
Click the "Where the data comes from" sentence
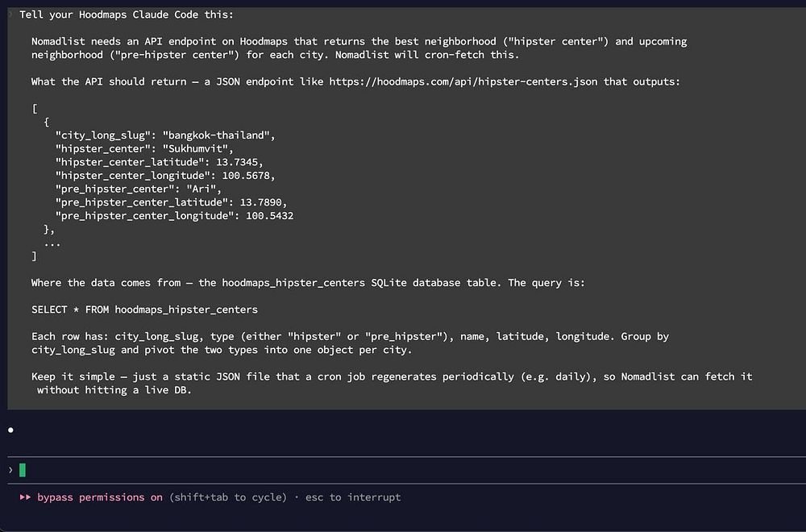308,283
